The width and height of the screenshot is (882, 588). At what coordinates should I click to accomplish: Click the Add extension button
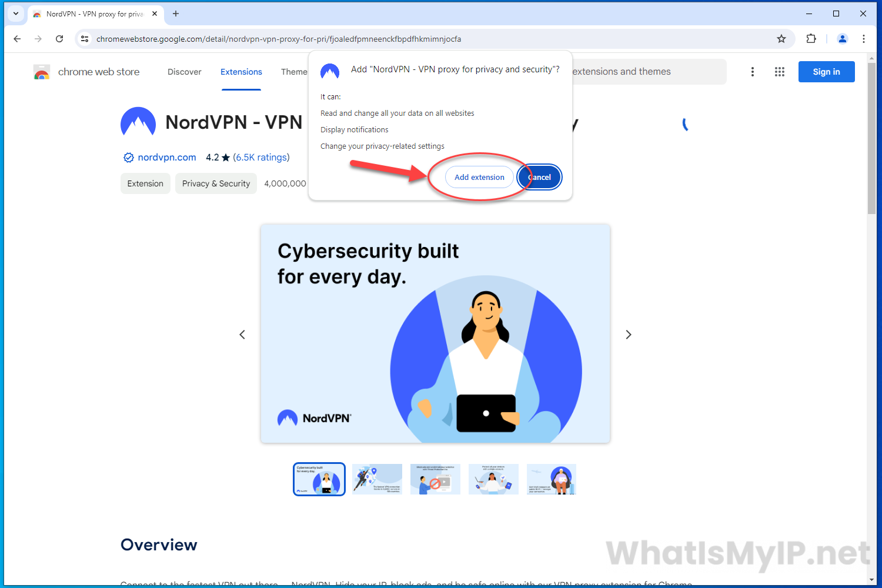pyautogui.click(x=479, y=177)
